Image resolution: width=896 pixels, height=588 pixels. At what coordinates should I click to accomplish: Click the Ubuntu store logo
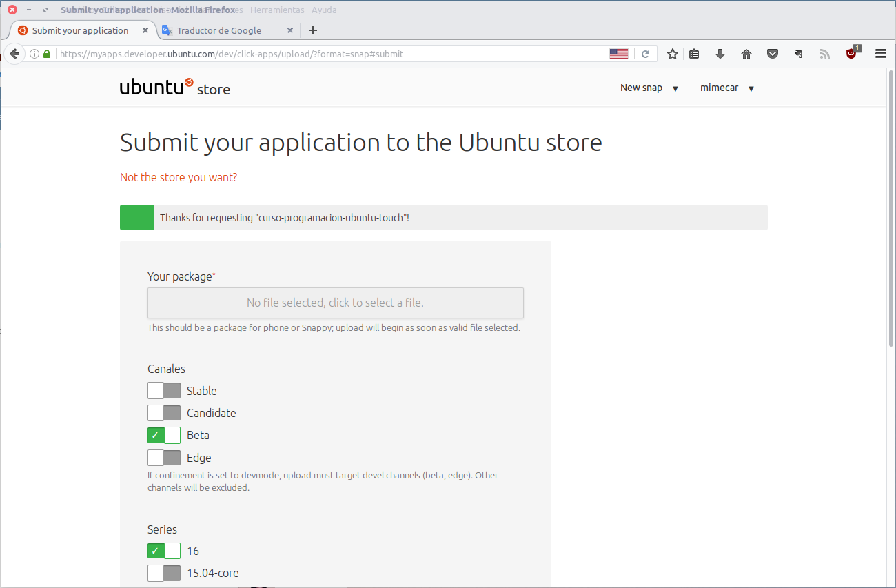pyautogui.click(x=175, y=88)
